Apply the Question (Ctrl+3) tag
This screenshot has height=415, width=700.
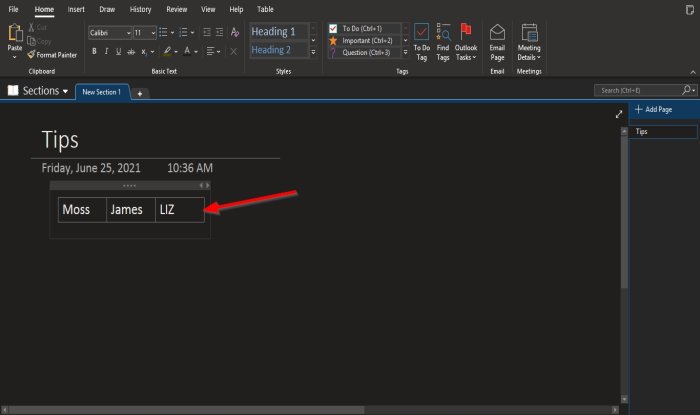(365, 53)
